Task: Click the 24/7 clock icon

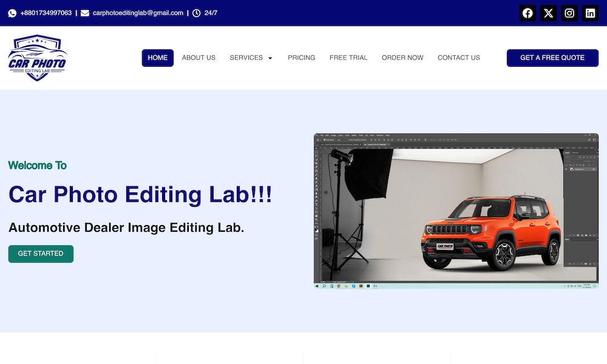Action: 196,13
